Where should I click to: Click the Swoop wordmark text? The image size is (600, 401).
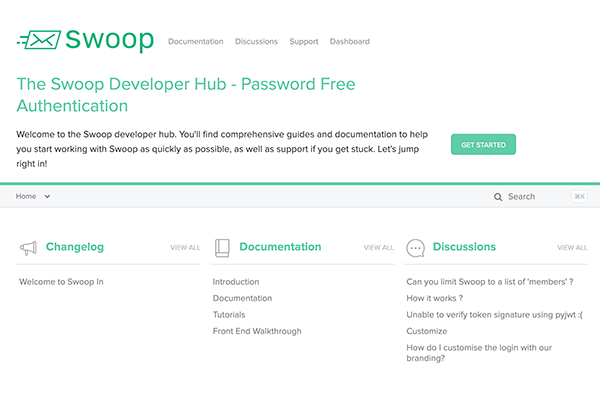(x=109, y=40)
